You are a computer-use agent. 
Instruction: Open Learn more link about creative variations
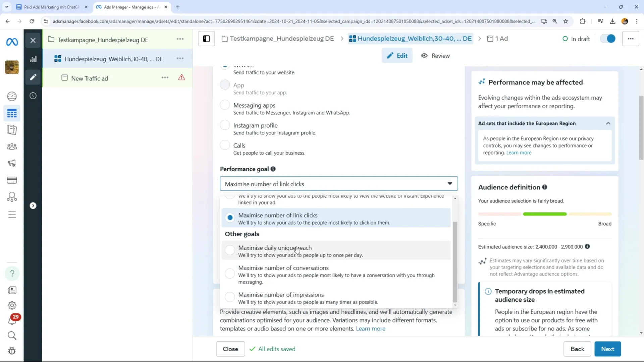pyautogui.click(x=371, y=329)
